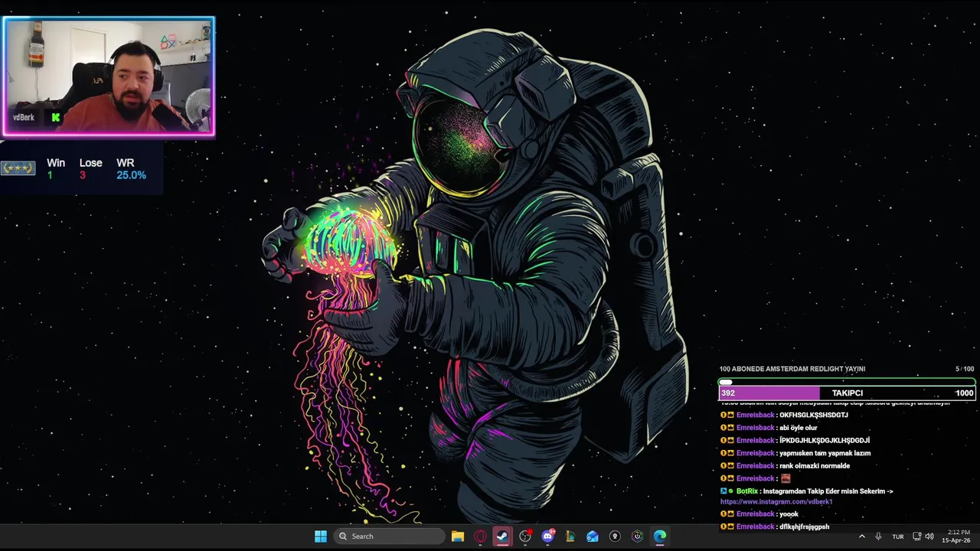The height and width of the screenshot is (551, 980).
Task: Switch to the Steam taskbar app
Action: 502,536
